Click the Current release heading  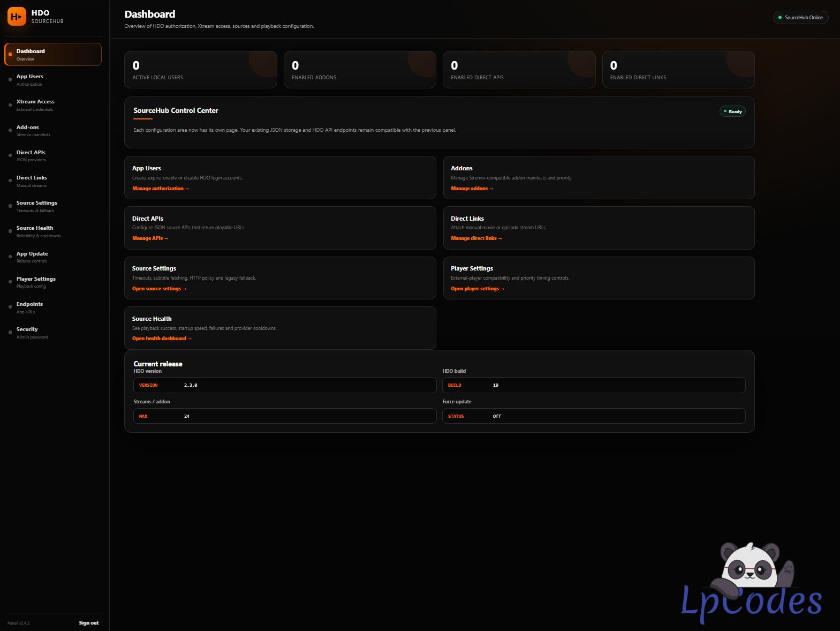[x=158, y=364]
